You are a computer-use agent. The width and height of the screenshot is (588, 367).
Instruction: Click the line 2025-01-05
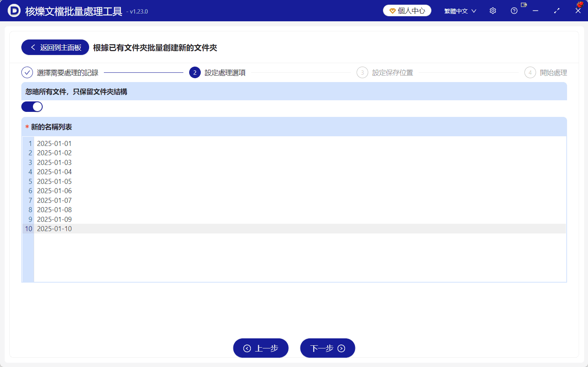pos(54,182)
